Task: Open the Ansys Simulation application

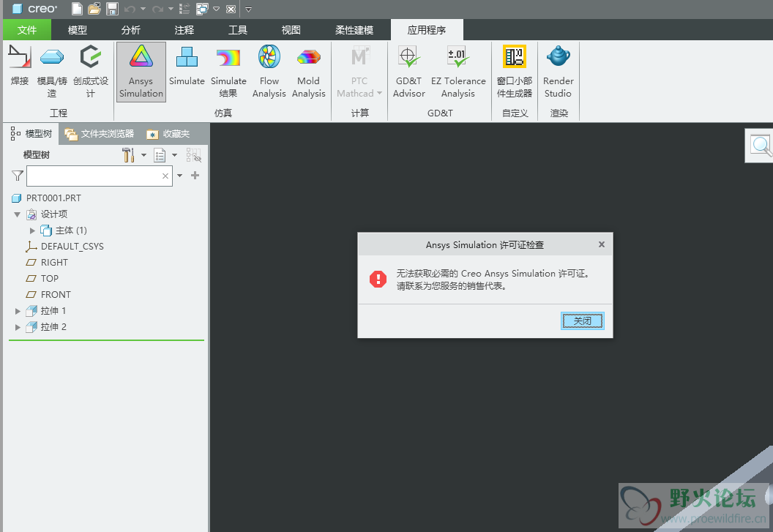Action: [x=141, y=72]
